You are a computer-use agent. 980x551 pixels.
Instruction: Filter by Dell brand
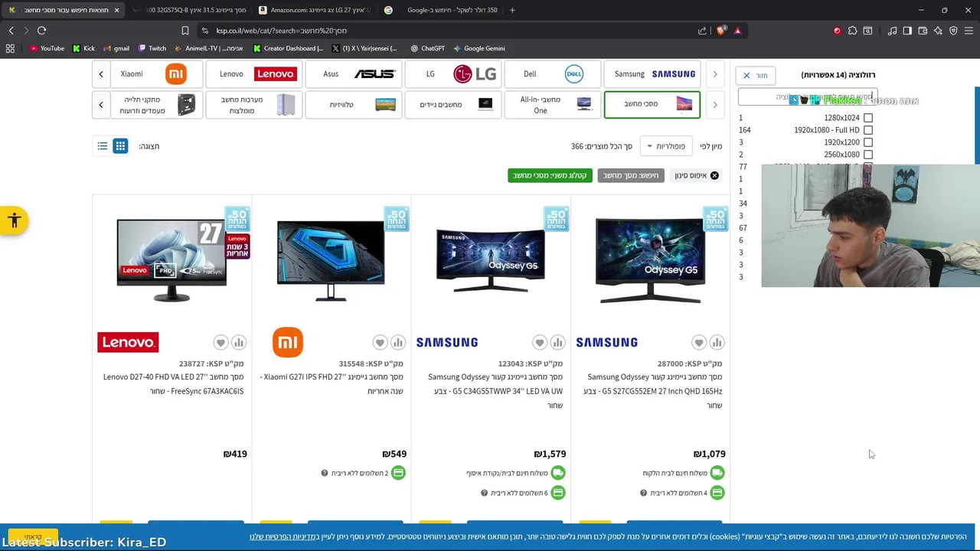(552, 74)
